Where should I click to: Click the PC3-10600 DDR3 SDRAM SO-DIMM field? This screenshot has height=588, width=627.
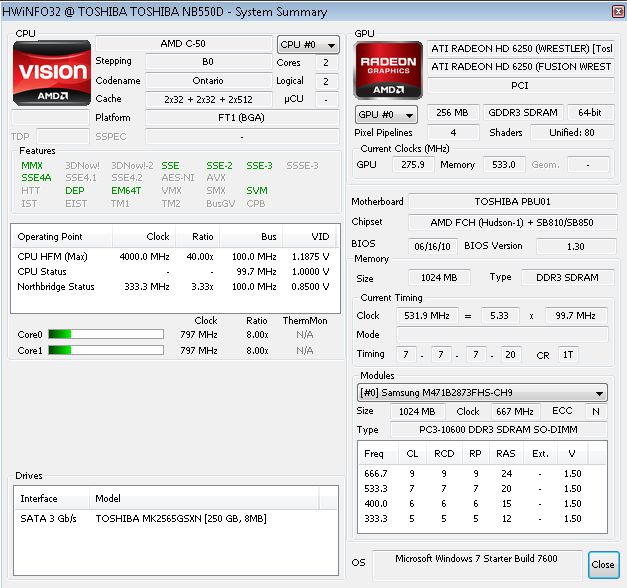point(498,429)
